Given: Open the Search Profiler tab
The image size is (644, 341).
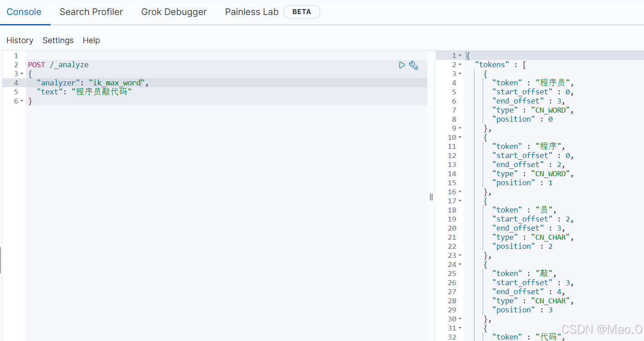Looking at the screenshot, I should (x=91, y=12).
